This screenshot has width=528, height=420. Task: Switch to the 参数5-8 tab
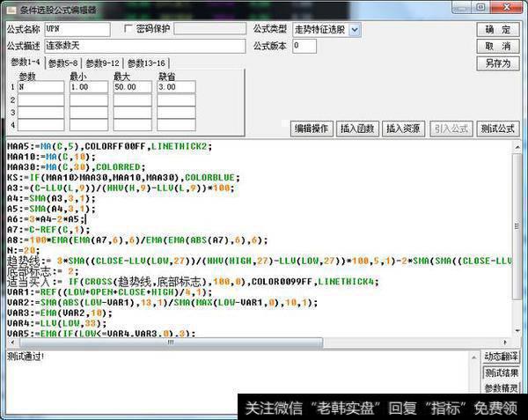pos(63,63)
